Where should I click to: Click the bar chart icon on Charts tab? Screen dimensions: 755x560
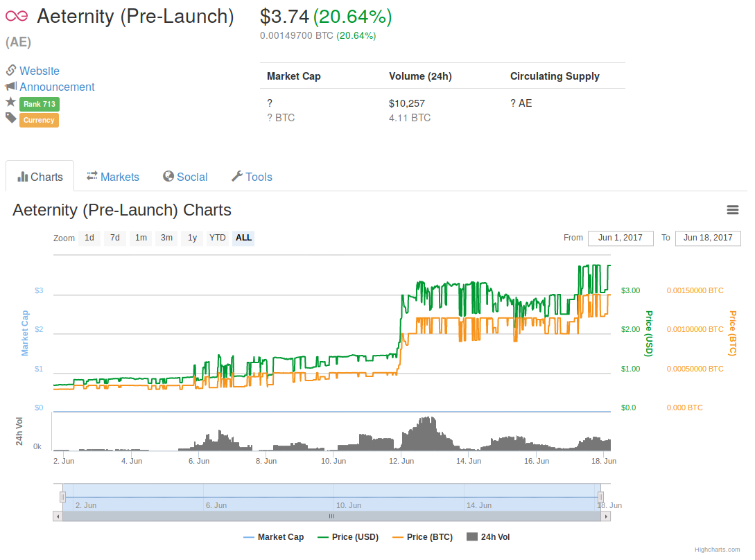coord(23,177)
